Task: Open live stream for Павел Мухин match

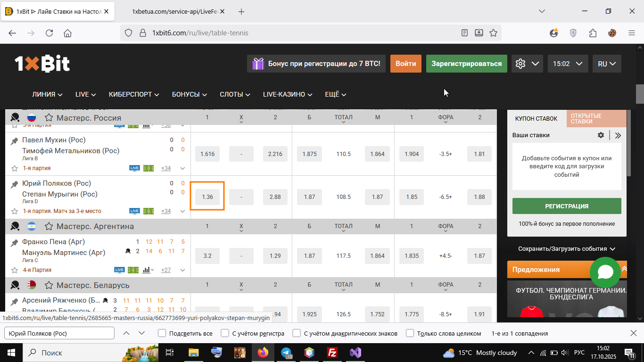Action: (134, 168)
